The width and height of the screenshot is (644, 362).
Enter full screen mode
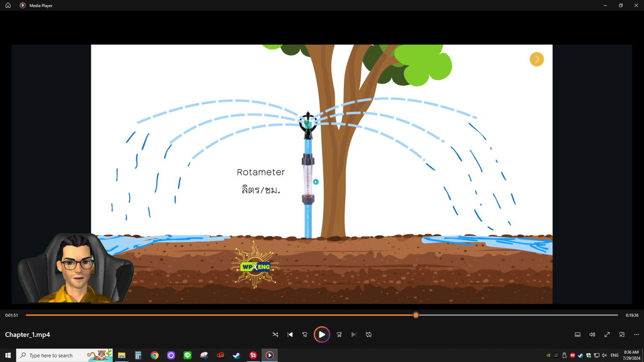[x=607, y=335]
